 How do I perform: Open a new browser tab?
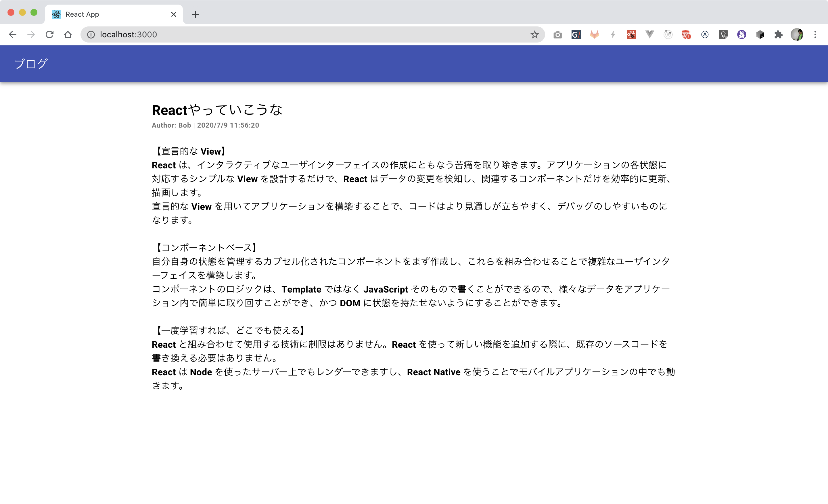195,14
